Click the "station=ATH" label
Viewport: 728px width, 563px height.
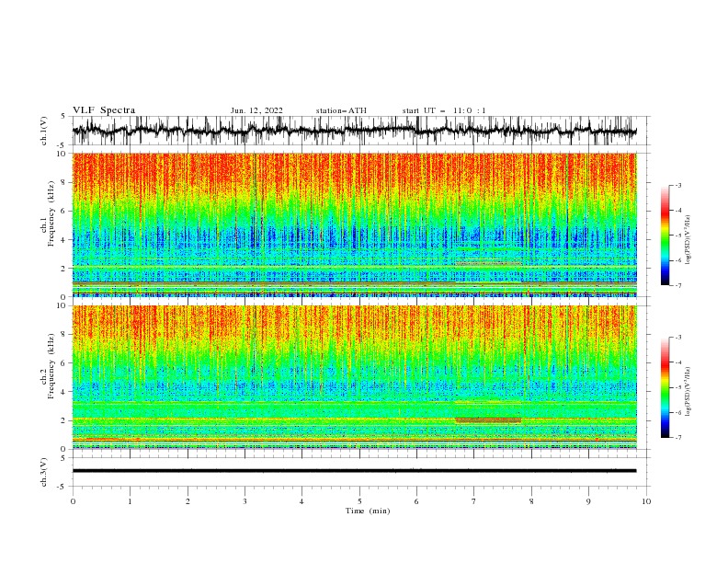click(x=341, y=110)
